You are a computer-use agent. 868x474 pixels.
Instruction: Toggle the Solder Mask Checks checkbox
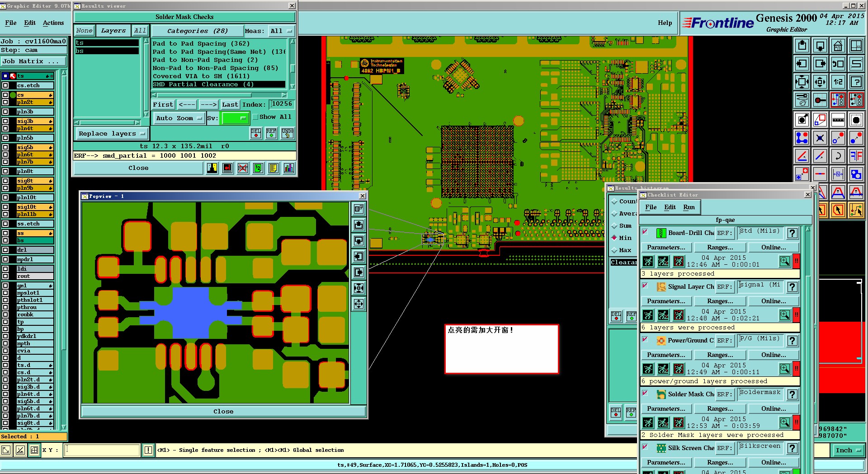coord(645,394)
